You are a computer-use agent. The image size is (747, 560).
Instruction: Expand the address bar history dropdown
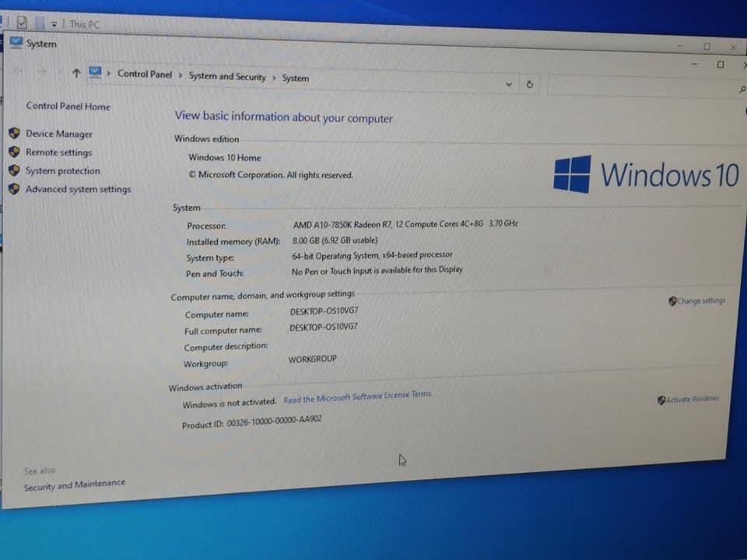pos(509,84)
